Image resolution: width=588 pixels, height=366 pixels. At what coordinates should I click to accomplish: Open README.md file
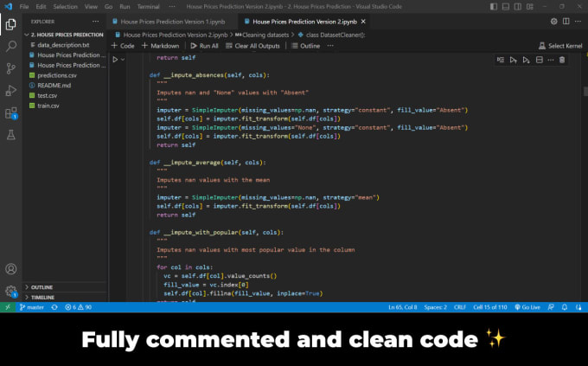coord(65,85)
